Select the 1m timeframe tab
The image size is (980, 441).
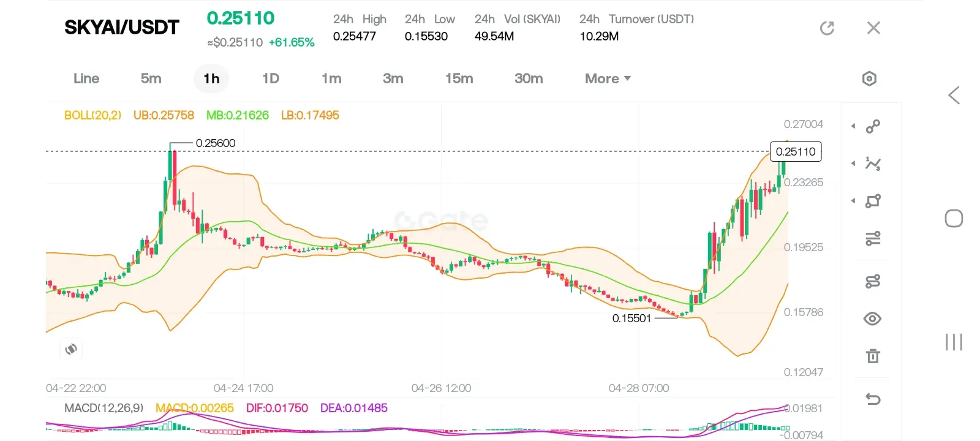pos(331,78)
